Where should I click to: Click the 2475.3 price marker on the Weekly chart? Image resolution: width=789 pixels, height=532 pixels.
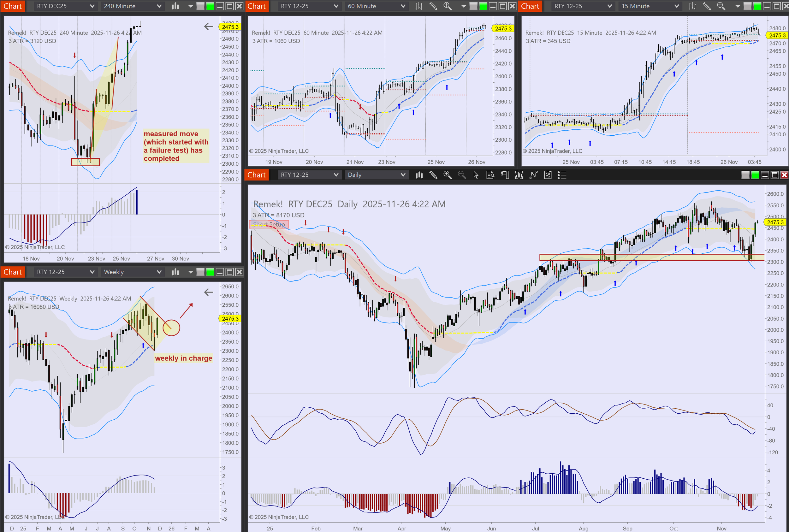coord(230,319)
